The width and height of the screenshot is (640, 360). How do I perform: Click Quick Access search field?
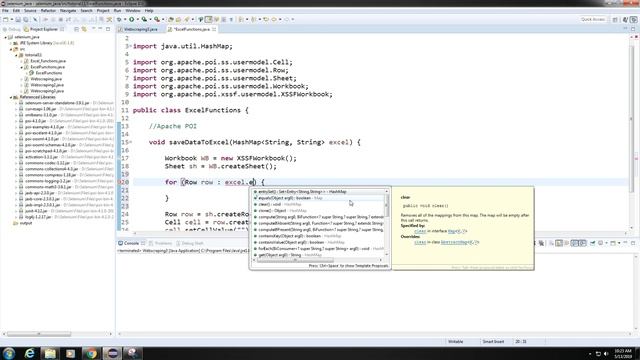pos(593,20)
